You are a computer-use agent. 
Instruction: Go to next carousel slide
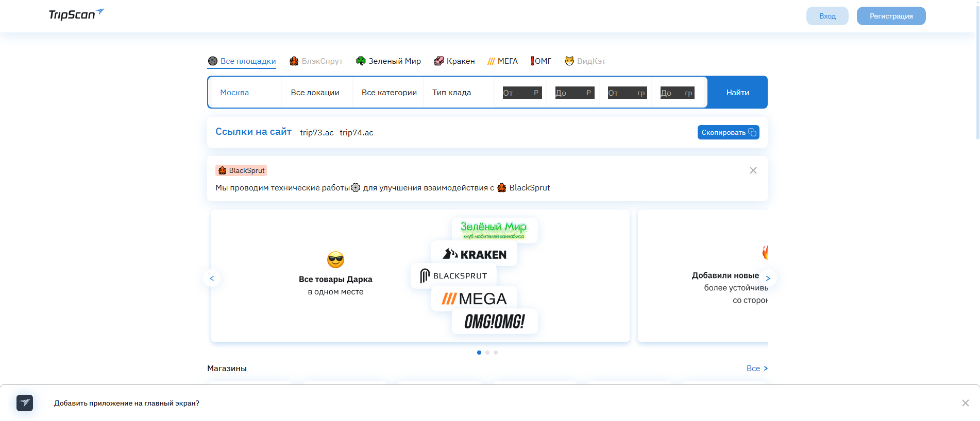768,278
